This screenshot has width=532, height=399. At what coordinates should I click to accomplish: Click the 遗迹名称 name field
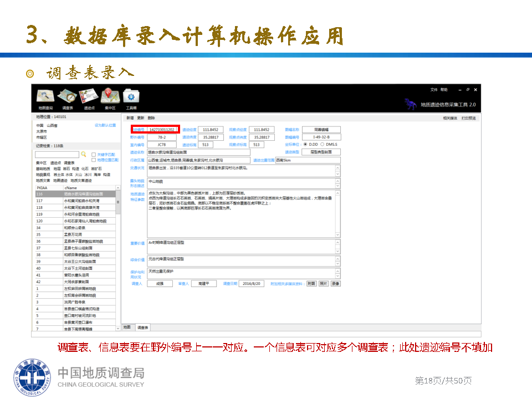(198, 152)
